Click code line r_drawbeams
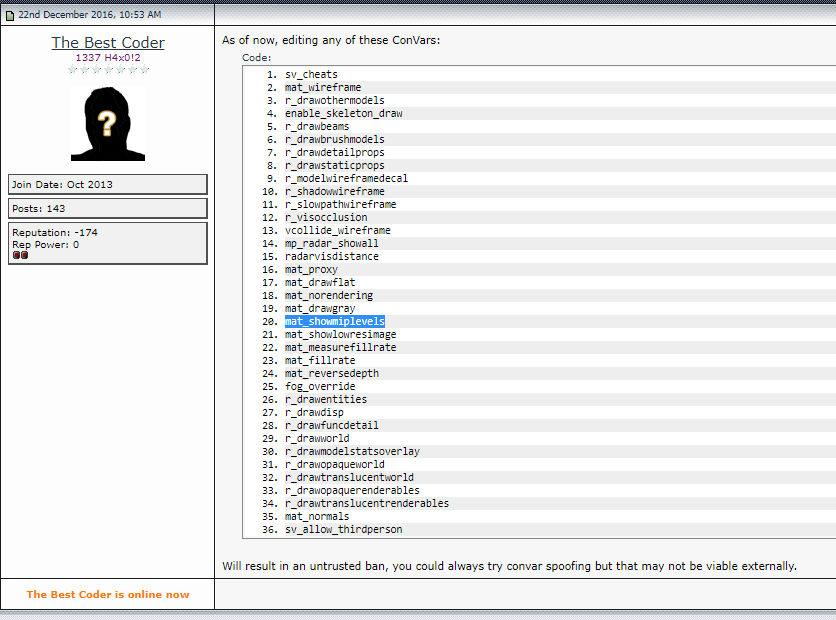This screenshot has width=836, height=620. [317, 126]
